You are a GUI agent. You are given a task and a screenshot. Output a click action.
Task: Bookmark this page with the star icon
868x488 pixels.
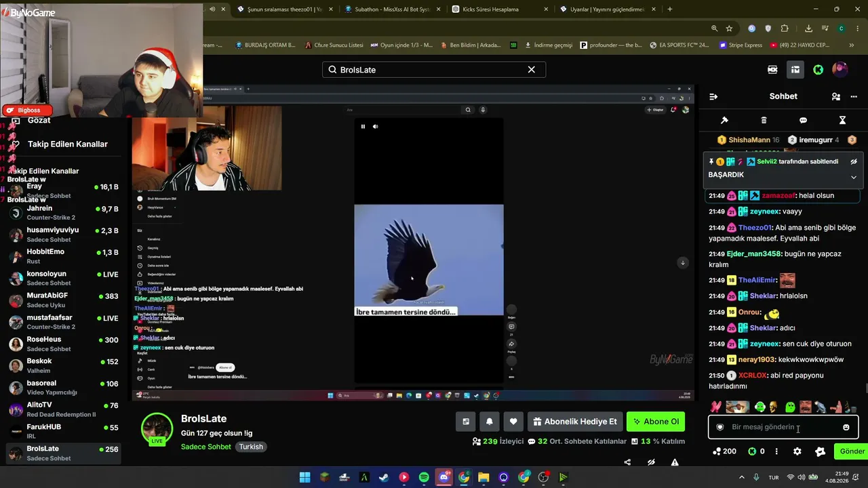[729, 28]
